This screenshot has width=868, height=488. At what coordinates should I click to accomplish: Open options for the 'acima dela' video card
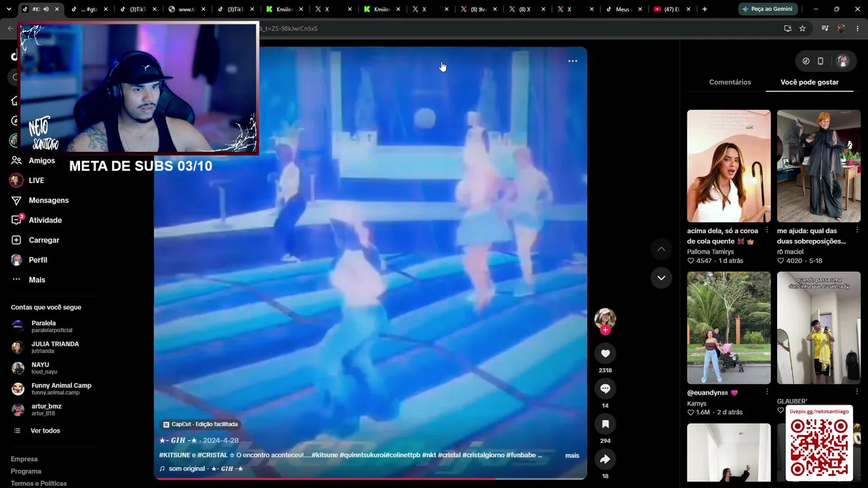pos(767,230)
